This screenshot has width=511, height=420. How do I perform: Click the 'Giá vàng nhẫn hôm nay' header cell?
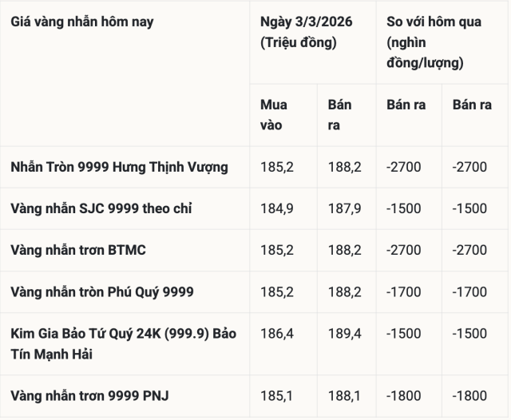(82, 22)
